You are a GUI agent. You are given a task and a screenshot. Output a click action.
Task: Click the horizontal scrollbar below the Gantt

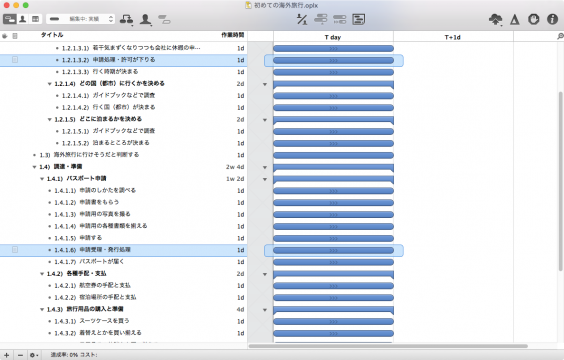pyautogui.click(x=388, y=346)
